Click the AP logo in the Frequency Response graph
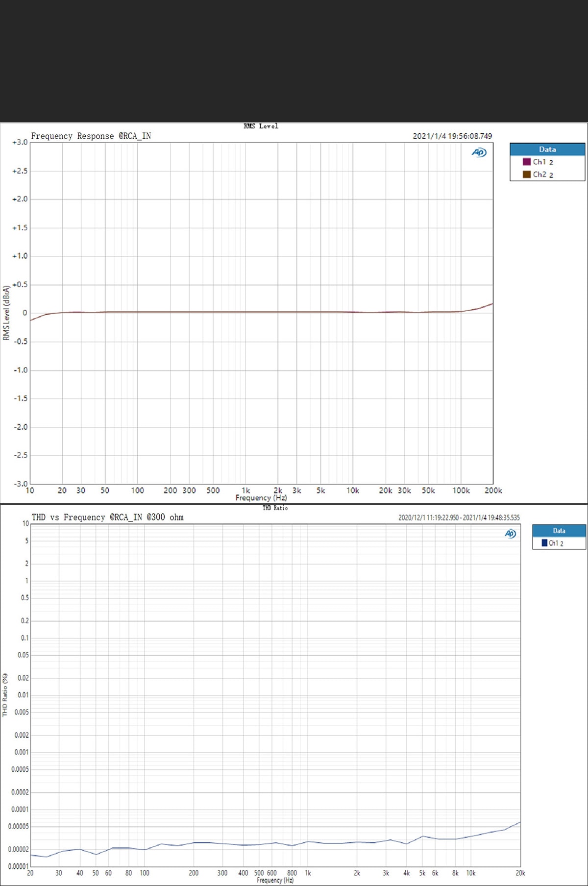 point(479,152)
